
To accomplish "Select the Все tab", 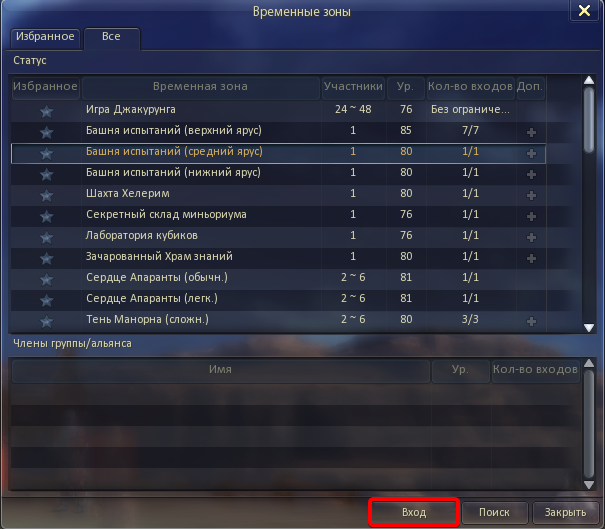I will click(x=112, y=39).
